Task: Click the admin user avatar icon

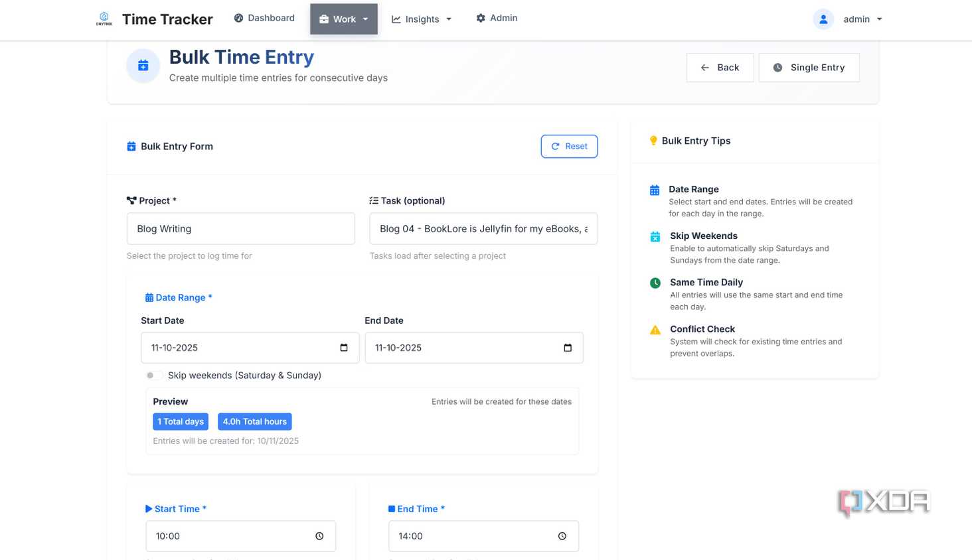Action: pos(823,19)
